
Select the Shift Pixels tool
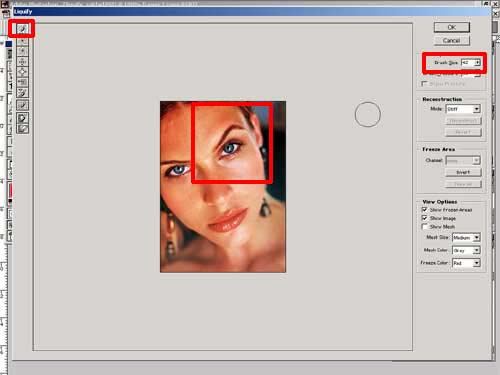(22, 82)
